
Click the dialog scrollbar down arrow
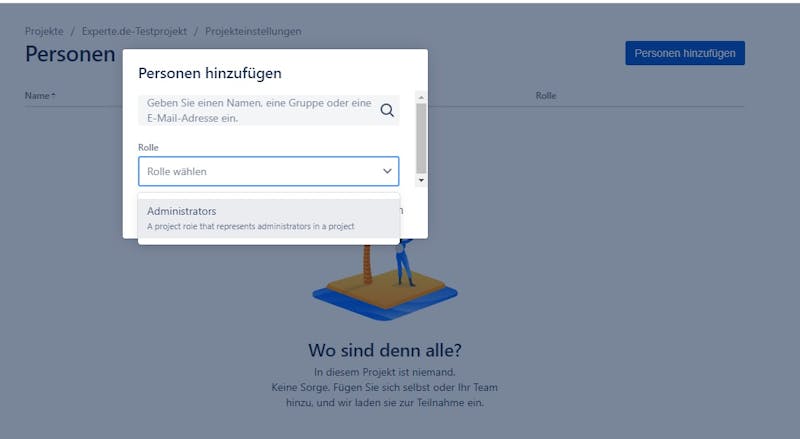tap(421, 180)
